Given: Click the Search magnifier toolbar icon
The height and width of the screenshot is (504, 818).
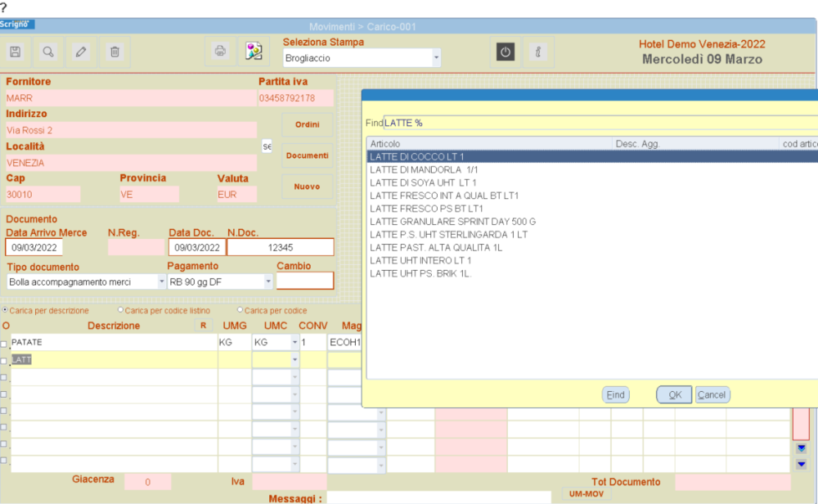Looking at the screenshot, I should (48, 52).
